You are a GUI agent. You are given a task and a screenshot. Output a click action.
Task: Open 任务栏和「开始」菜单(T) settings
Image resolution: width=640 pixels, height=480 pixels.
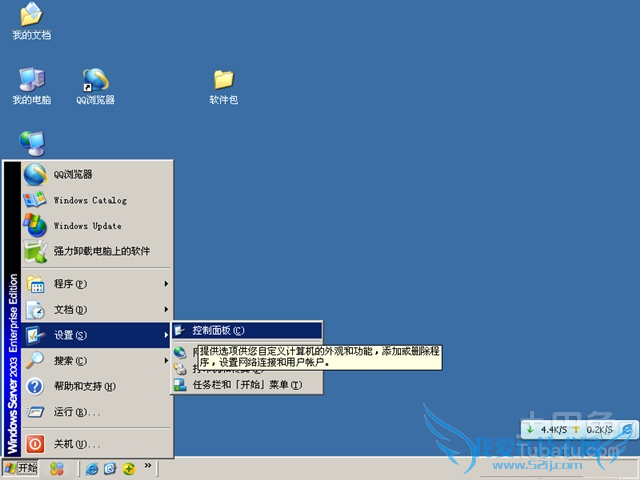246,384
